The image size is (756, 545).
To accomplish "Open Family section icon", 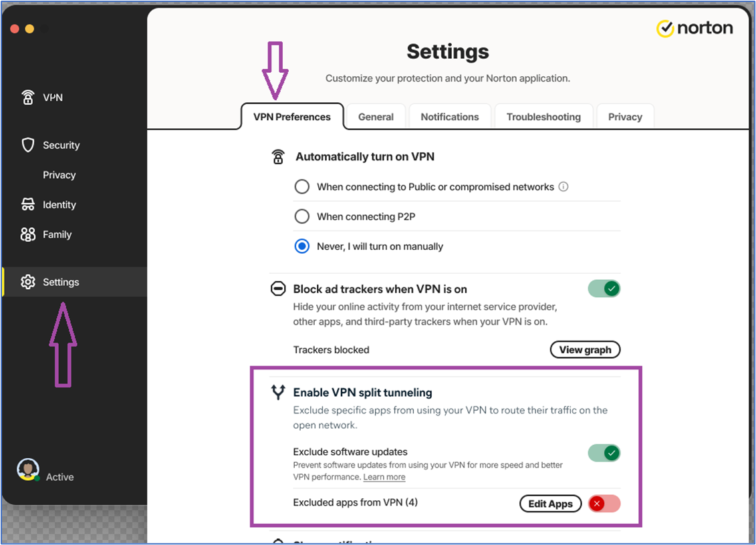I will [x=28, y=234].
